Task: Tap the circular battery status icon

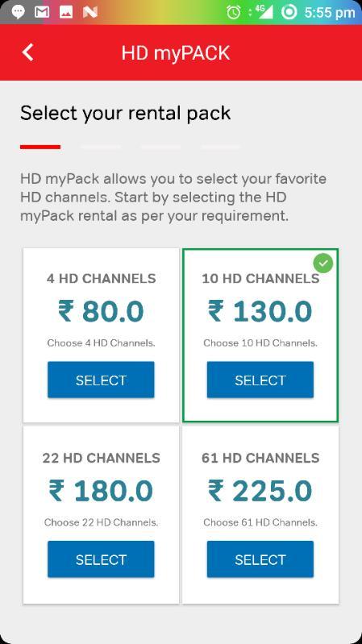Action: point(289,12)
